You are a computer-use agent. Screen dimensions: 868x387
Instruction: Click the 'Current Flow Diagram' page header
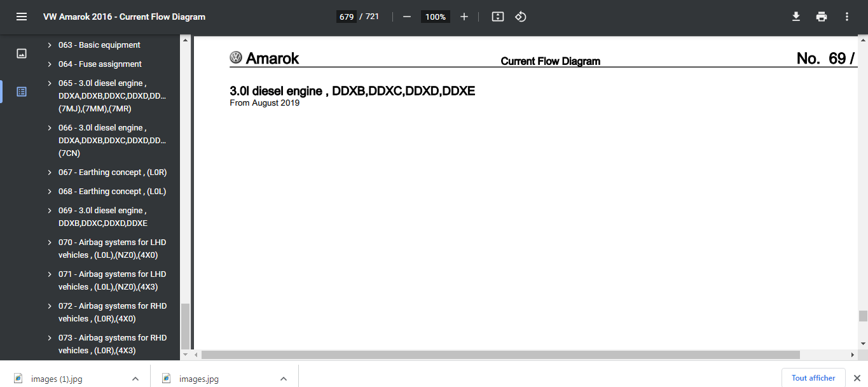tap(551, 61)
